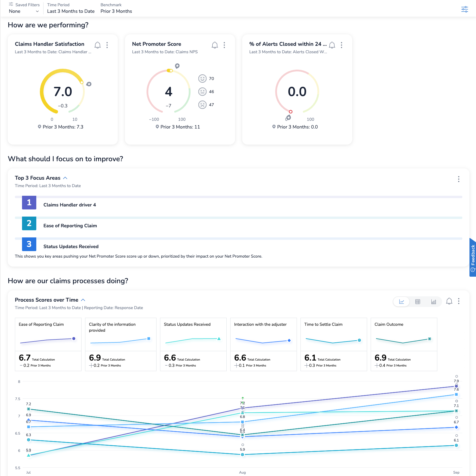Select the Time to Settle Claim tile
Viewport: 476px width, 476px height.
point(333,344)
